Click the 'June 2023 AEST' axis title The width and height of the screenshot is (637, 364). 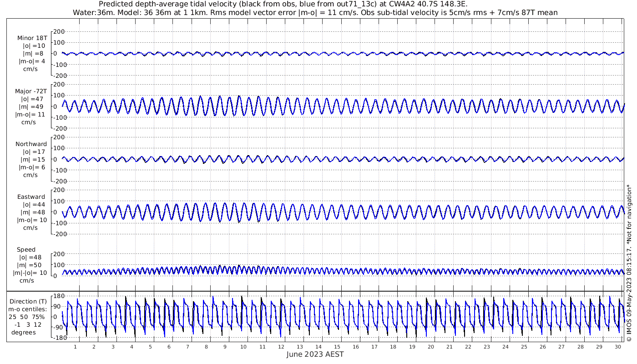coord(315,354)
